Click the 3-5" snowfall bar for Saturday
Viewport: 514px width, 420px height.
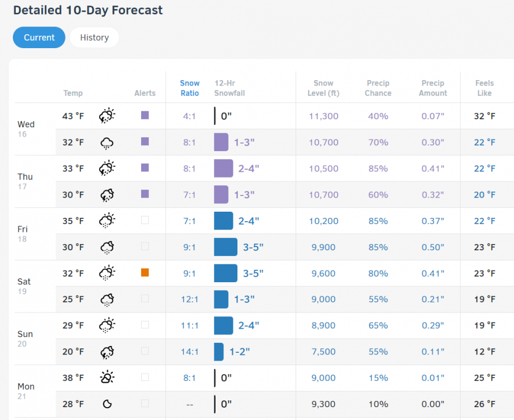[x=226, y=273]
